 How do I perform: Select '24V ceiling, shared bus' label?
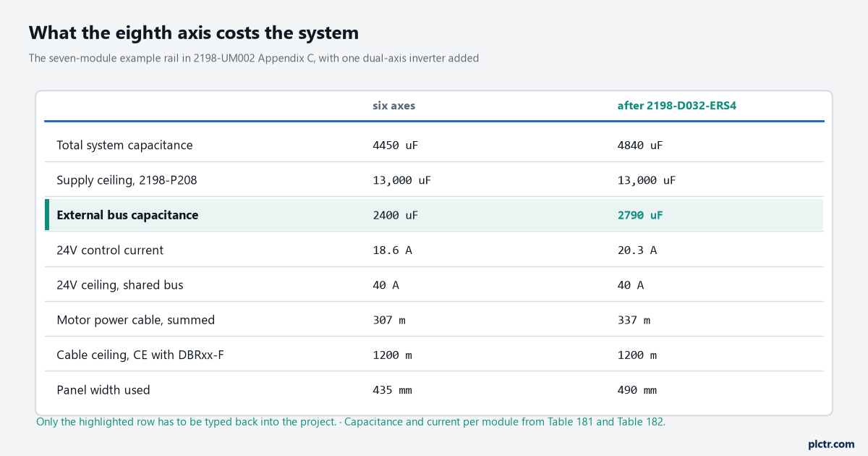click(120, 284)
